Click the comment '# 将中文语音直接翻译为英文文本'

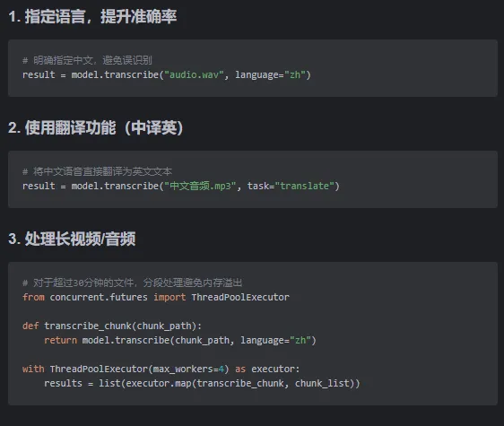point(97,171)
